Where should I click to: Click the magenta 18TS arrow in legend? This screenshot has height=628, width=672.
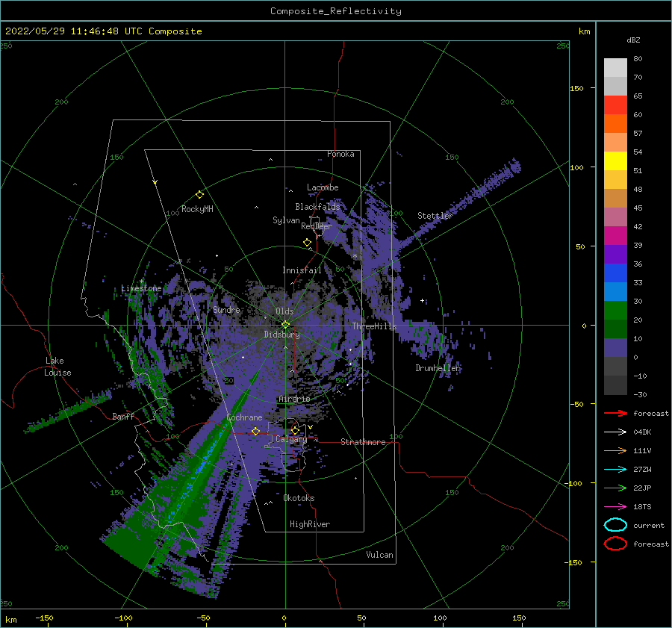click(615, 507)
